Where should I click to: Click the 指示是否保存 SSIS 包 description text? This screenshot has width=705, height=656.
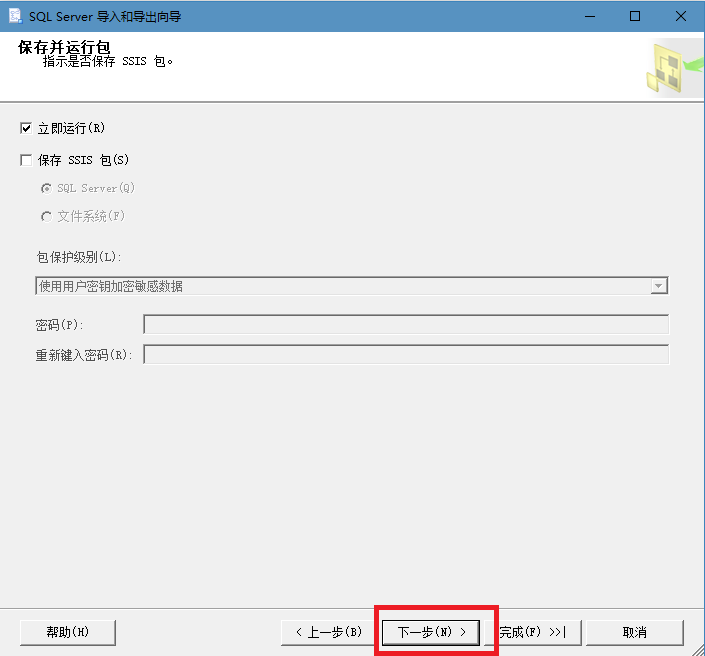[108, 61]
